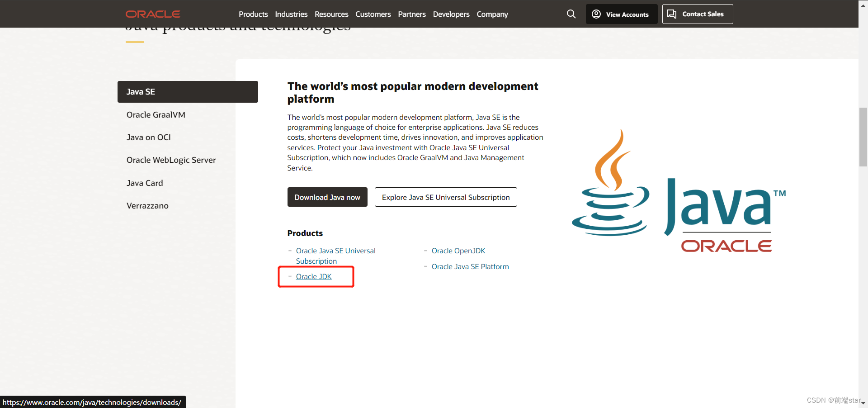Open Oracle Java SE Universal Subscription link
868x408 pixels.
335,256
